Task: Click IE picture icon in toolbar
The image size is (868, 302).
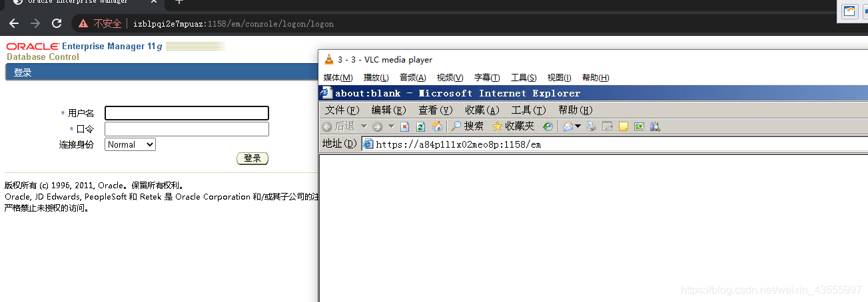Action: [640, 126]
